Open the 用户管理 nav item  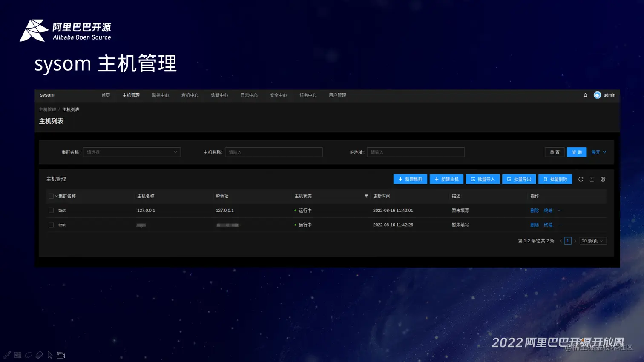337,95
